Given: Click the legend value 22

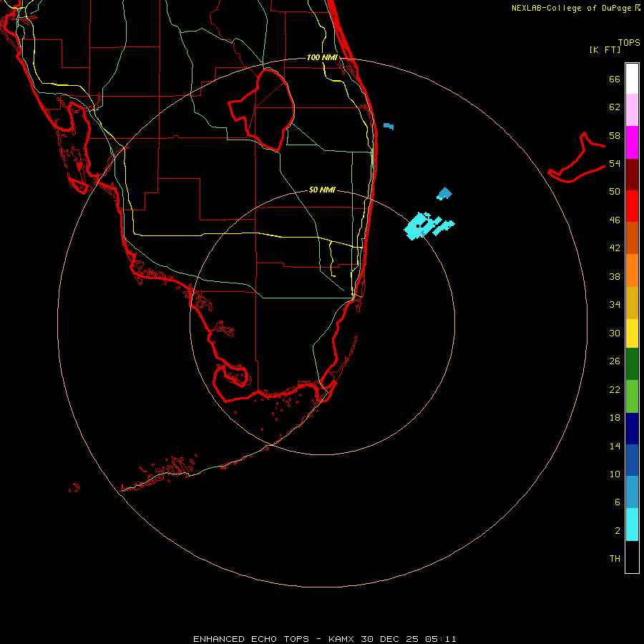Looking at the screenshot, I should 615,389.
